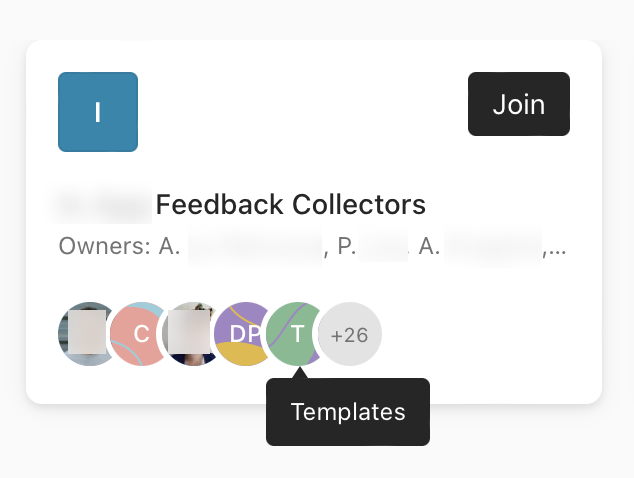Screen dimensions: 634x478
Task: Click the blurred team name prefix
Action: click(104, 205)
